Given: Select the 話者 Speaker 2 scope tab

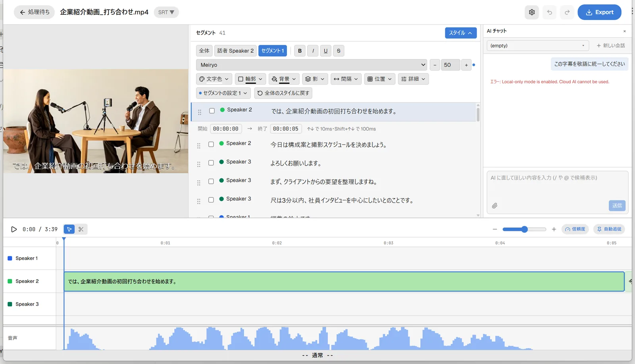Looking at the screenshot, I should 235,51.
